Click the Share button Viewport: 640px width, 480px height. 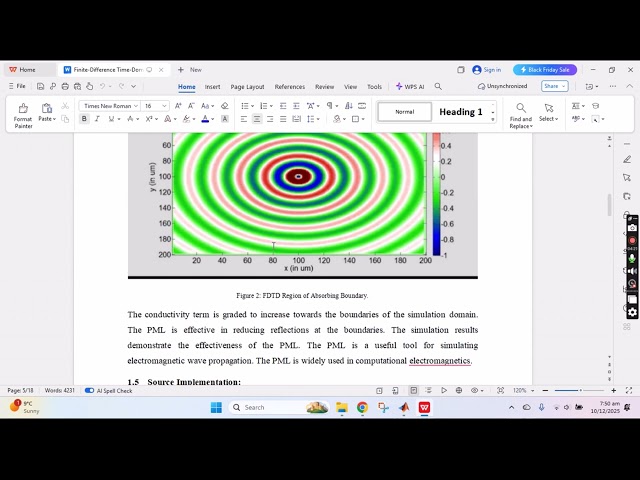point(555,86)
